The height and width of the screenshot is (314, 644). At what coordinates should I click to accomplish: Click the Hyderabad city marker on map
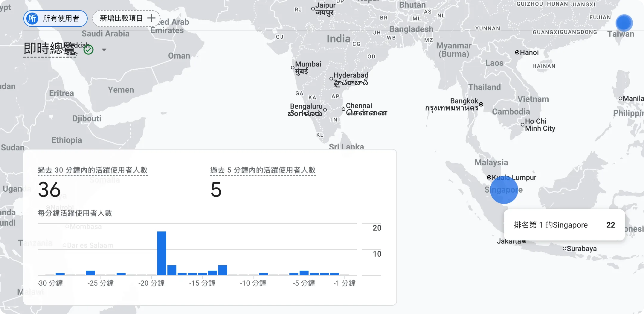click(x=331, y=79)
